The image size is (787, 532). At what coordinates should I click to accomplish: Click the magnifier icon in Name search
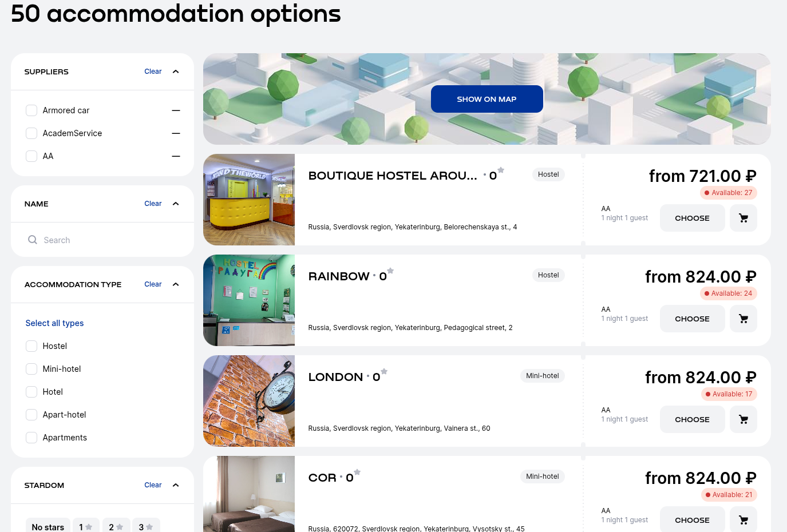33,240
